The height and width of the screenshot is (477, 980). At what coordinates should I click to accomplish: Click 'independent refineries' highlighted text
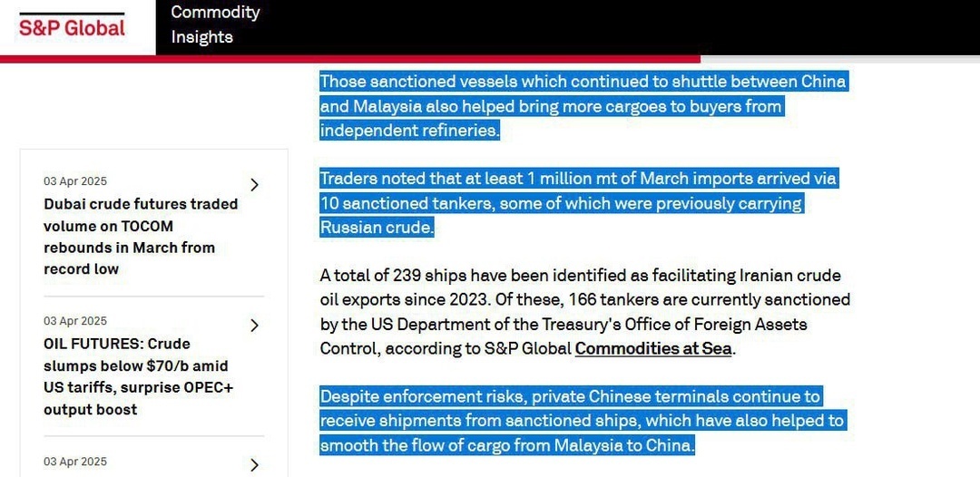(x=410, y=131)
